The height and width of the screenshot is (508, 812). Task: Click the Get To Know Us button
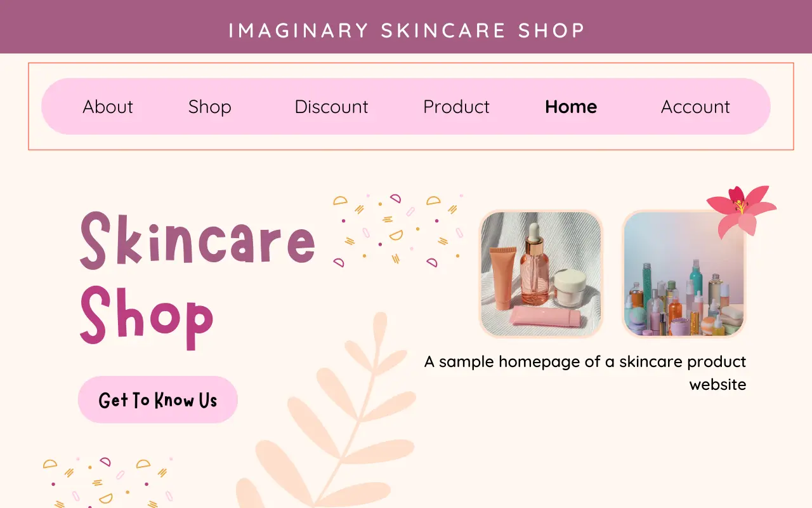pos(158,399)
